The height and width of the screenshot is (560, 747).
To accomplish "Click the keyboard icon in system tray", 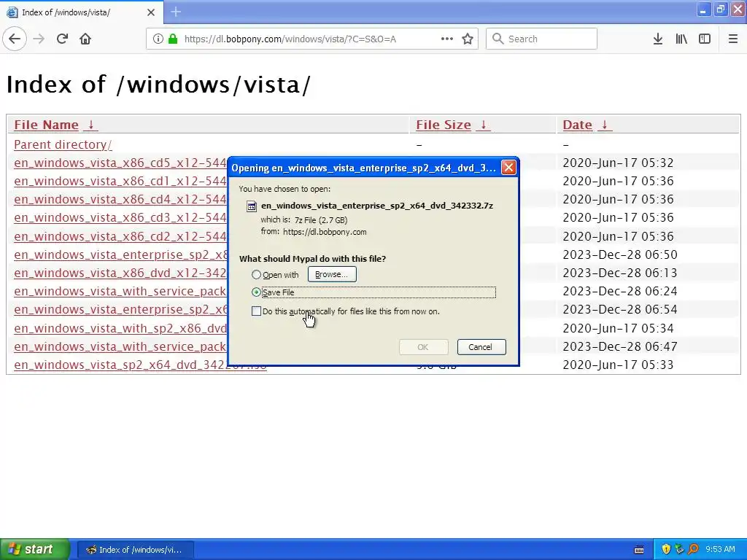I will [x=639, y=550].
